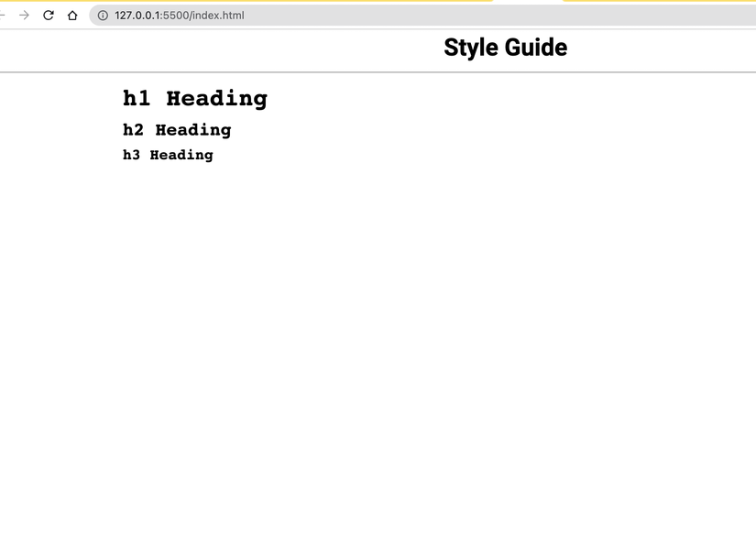Click empty space inside the address bar
Image resolution: width=756 pixels, height=555 pixels.
(482, 16)
